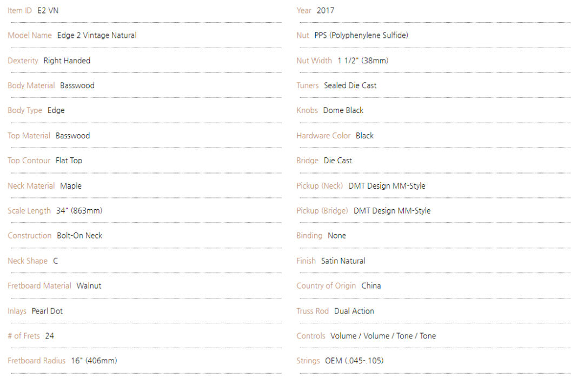Click the Bolt-On Neck construction value
Screen dimensions: 584x392
click(x=79, y=235)
